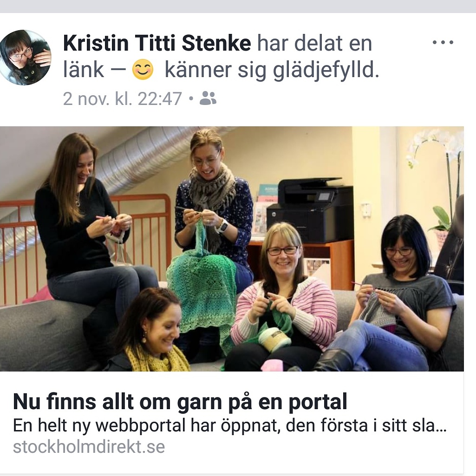Click the "har delat en" text in header
This screenshot has height=476, width=476.
pos(314,43)
